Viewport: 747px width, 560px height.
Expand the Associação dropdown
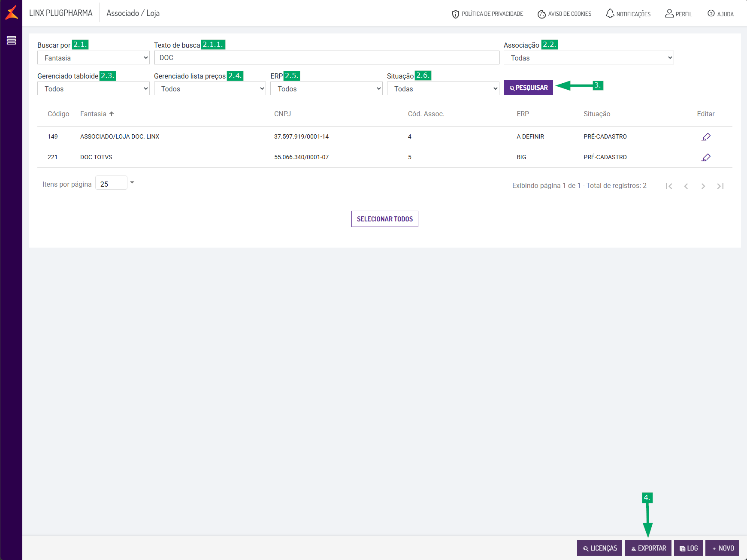pos(589,58)
